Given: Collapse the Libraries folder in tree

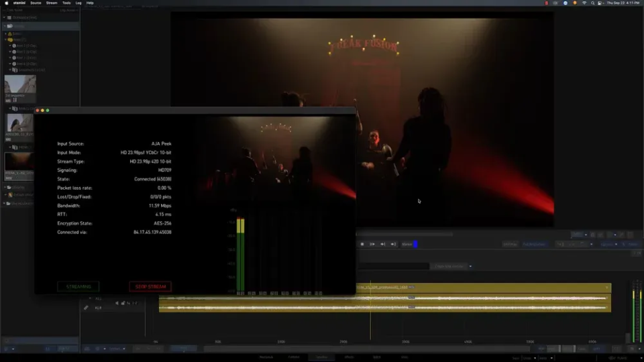Looking at the screenshot, I should 5,187.
